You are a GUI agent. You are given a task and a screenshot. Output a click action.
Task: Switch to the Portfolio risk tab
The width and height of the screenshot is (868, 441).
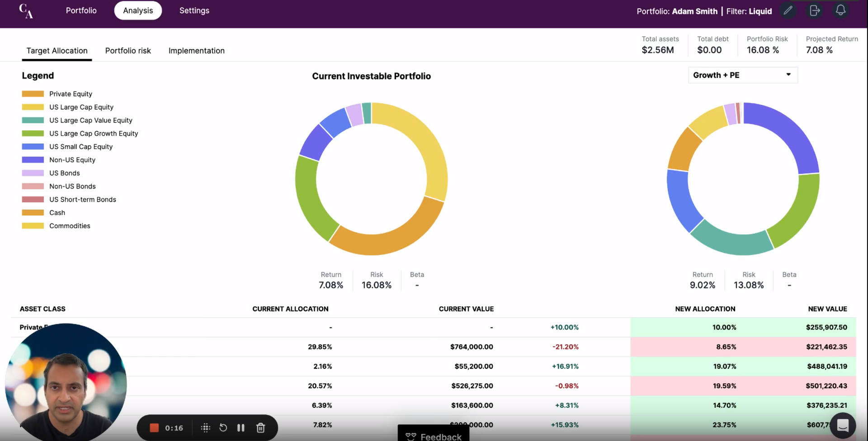(x=128, y=51)
